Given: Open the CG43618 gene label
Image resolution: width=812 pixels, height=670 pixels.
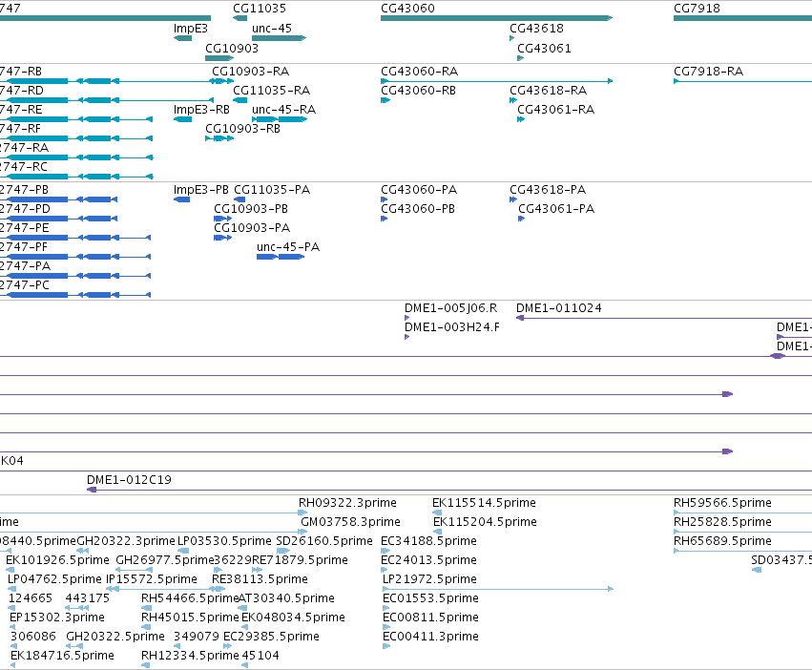Looking at the screenshot, I should point(536,29).
